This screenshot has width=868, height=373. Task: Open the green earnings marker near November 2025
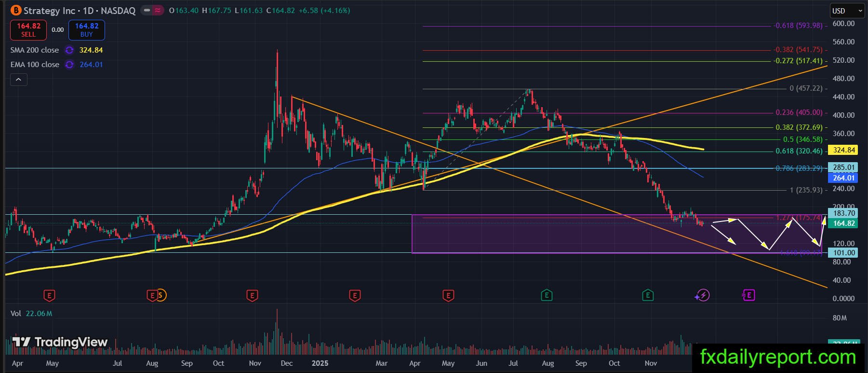648,295
